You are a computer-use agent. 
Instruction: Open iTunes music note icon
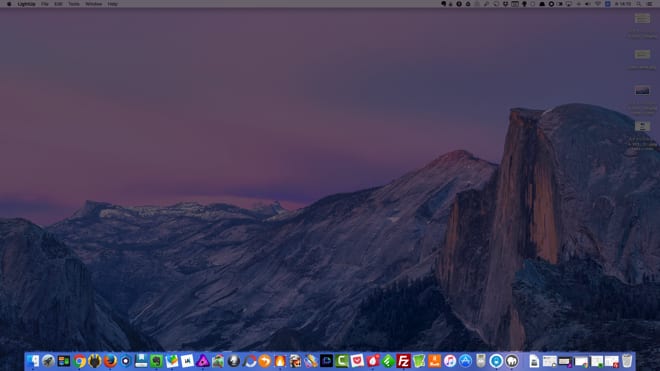pyautogui.click(x=450, y=361)
